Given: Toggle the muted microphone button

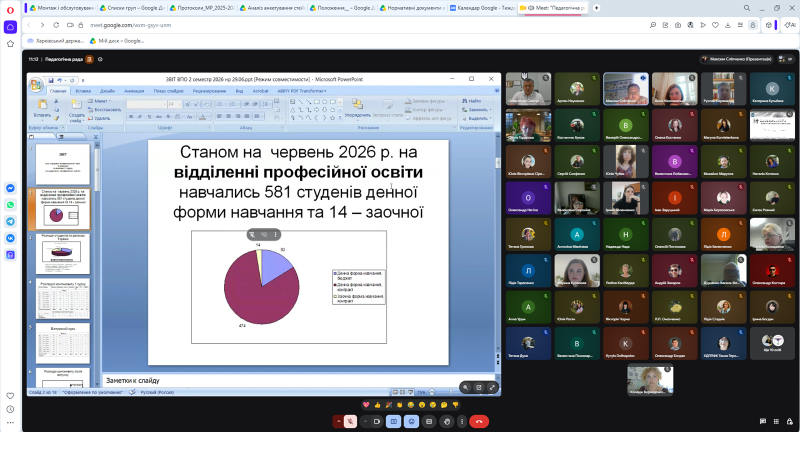Looking at the screenshot, I should tap(350, 421).
